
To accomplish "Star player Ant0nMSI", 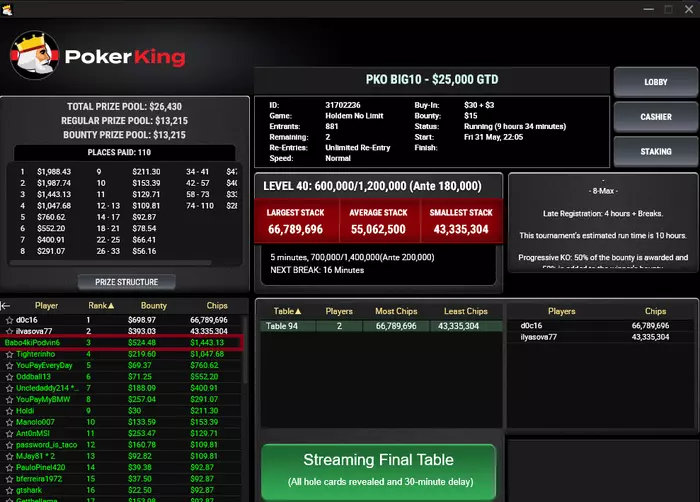I will (x=9, y=434).
